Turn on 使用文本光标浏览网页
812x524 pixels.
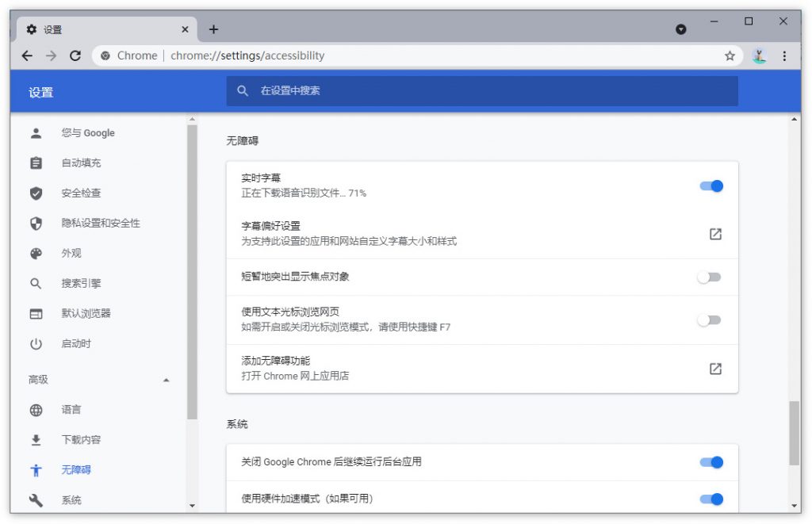709,319
